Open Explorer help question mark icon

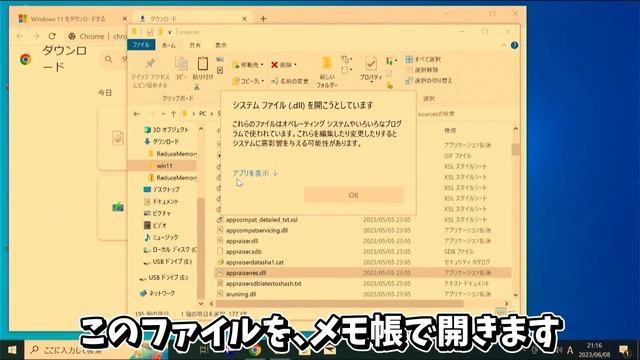coord(514,45)
